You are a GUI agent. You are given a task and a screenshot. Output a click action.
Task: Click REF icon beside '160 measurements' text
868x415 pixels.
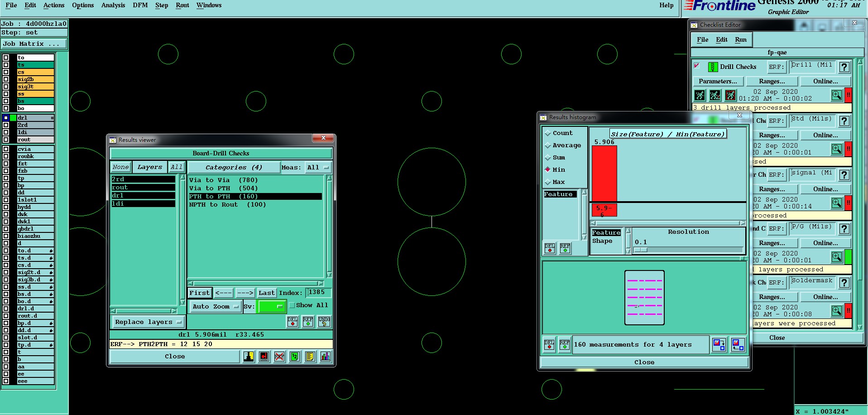tap(565, 345)
